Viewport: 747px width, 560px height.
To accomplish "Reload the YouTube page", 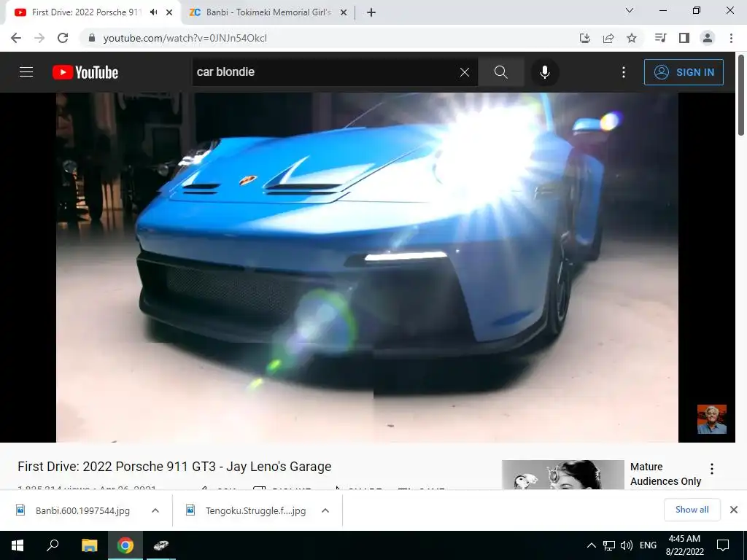I will [x=63, y=38].
